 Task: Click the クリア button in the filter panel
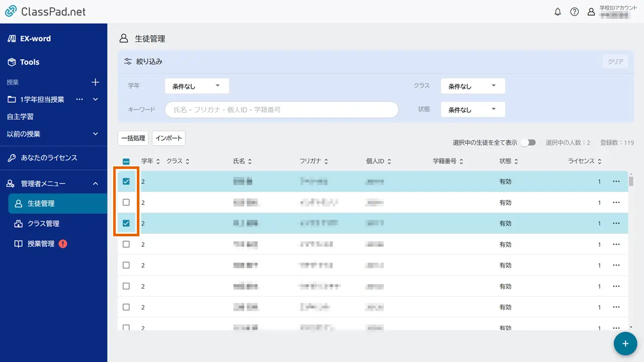click(x=615, y=61)
